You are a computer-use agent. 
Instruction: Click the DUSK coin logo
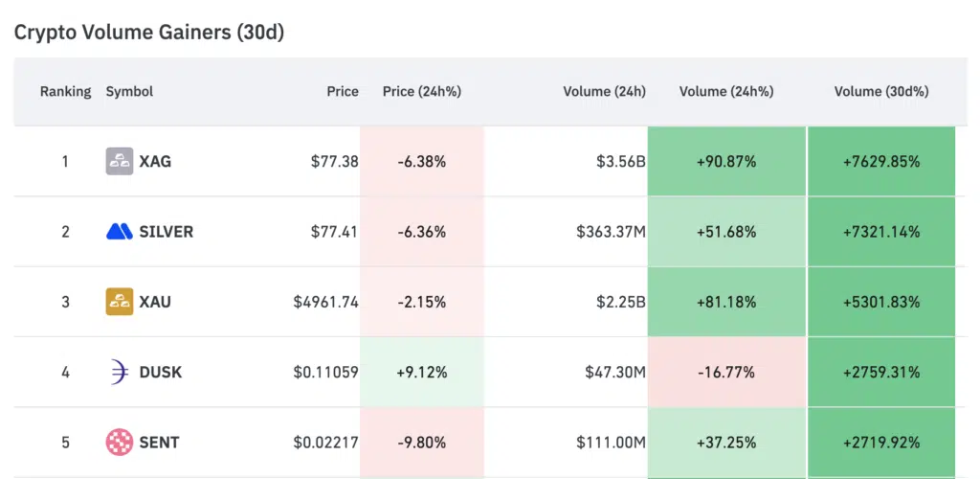click(119, 372)
